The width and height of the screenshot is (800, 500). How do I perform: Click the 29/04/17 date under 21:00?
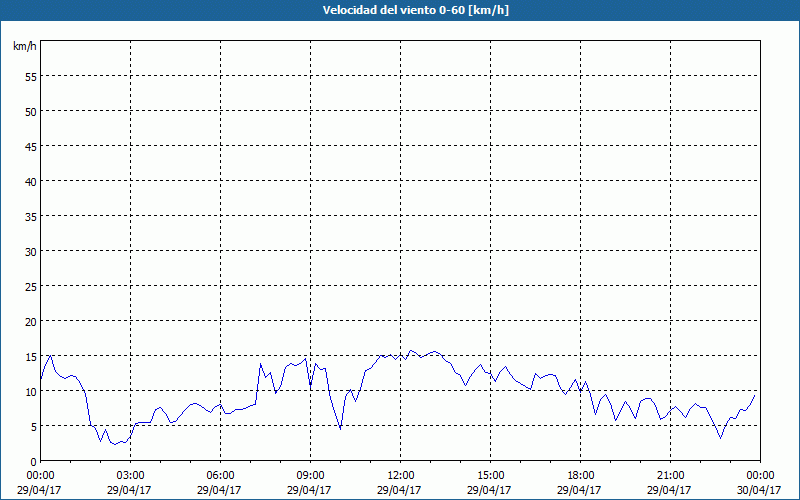pyautogui.click(x=668, y=490)
